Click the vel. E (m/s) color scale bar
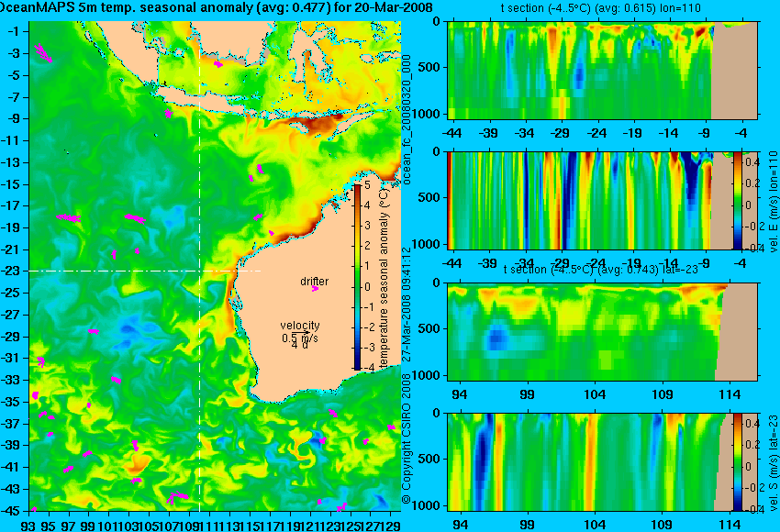Viewport: 780px width, 532px height. point(738,200)
